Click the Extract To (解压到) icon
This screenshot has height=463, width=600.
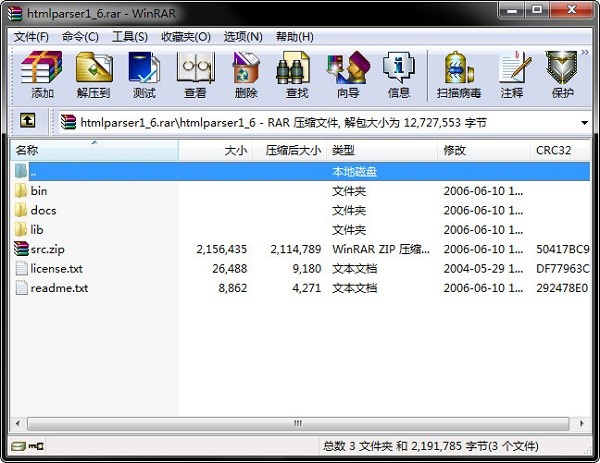[x=94, y=67]
